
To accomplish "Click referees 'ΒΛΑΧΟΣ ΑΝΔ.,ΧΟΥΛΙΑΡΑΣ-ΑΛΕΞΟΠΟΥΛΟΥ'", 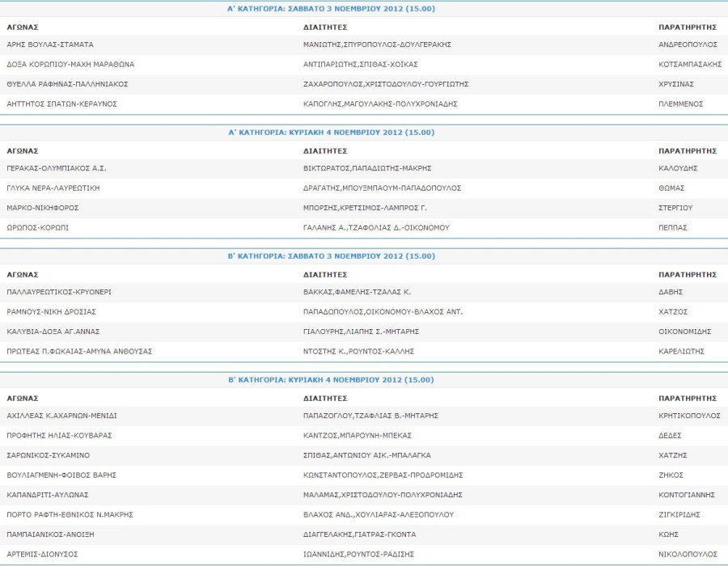I will click(x=379, y=515).
